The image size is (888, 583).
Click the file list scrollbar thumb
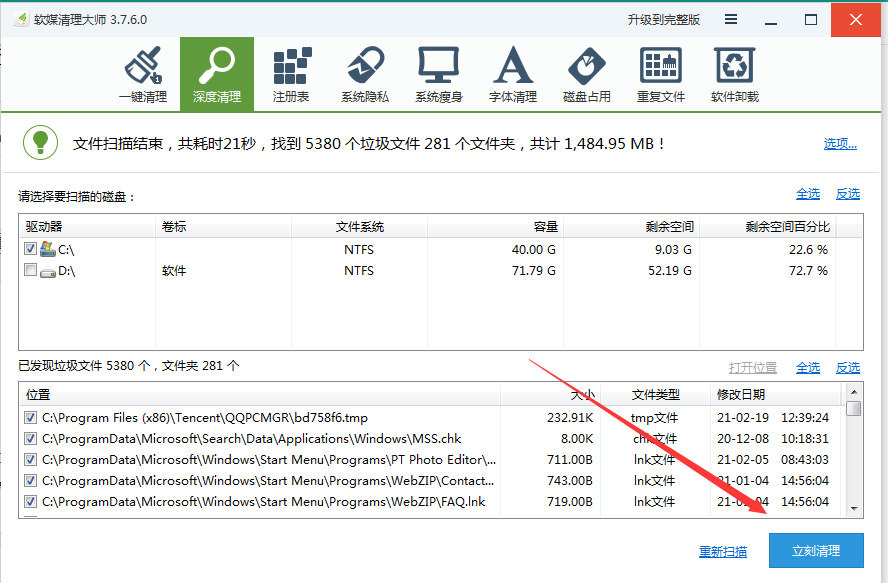click(854, 408)
